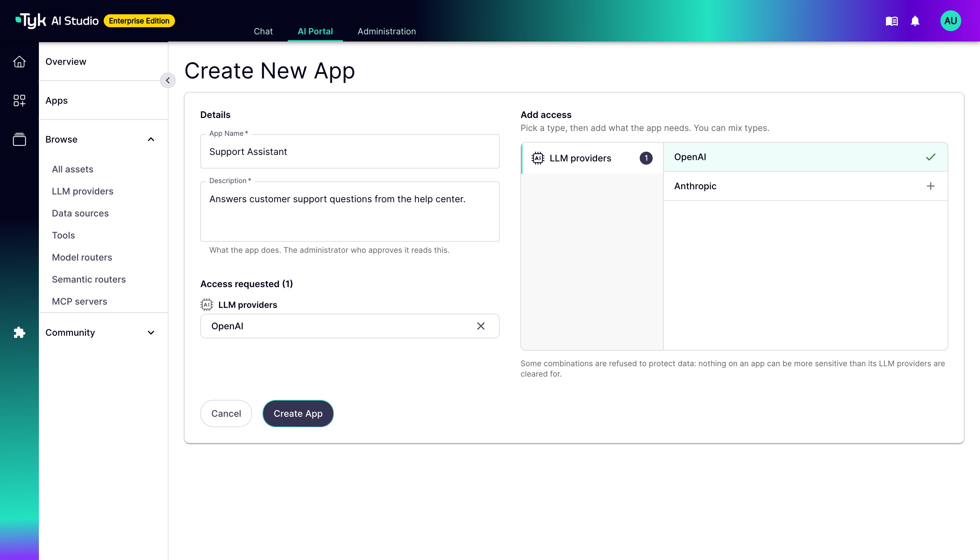Open MCP servers under Browse

pos(80,301)
